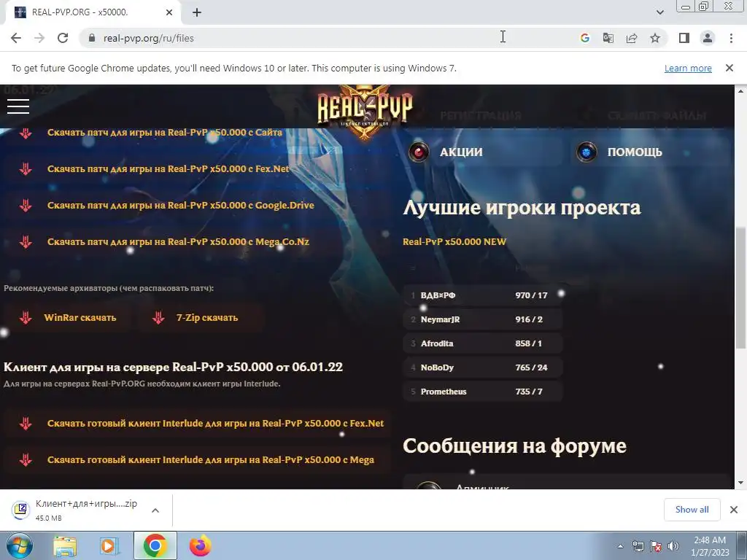This screenshot has height=560, width=747.
Task: Download patch from Google.Drive
Action: coord(181,205)
